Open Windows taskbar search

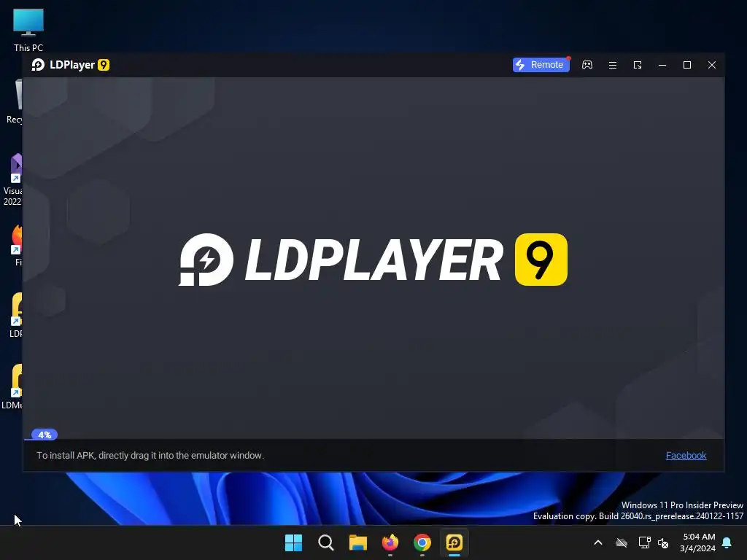(326, 542)
